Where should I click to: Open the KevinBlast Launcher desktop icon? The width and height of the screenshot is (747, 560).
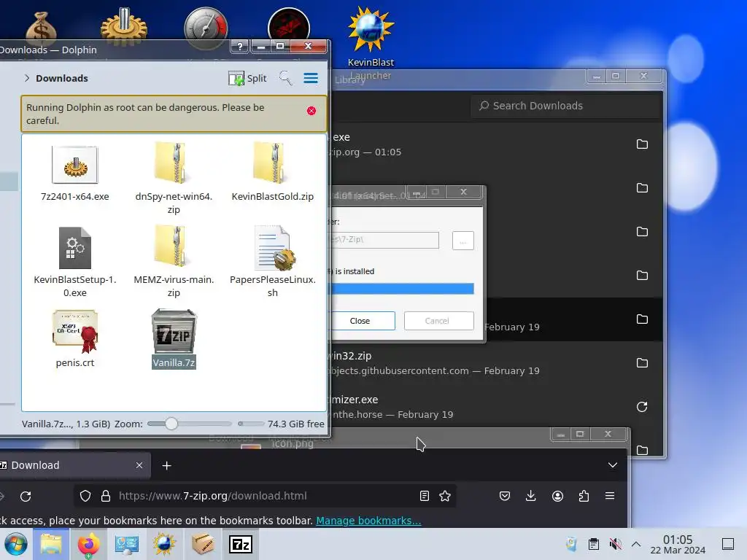click(x=371, y=43)
